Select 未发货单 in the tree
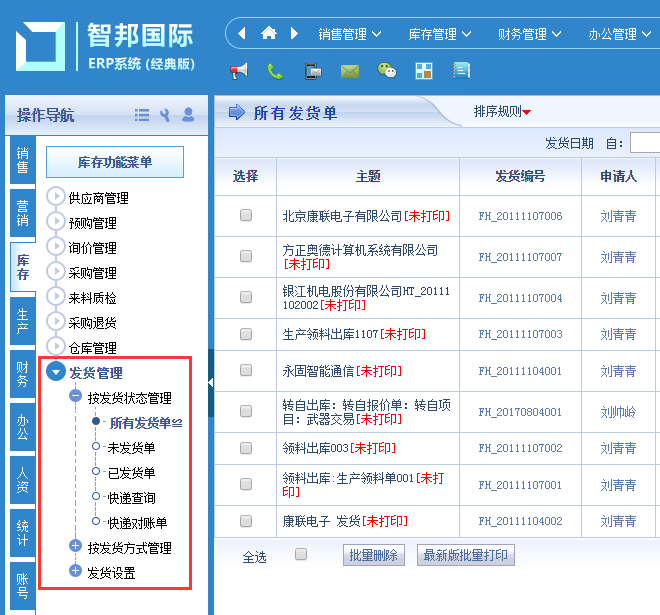This screenshot has width=660, height=615. click(x=131, y=448)
